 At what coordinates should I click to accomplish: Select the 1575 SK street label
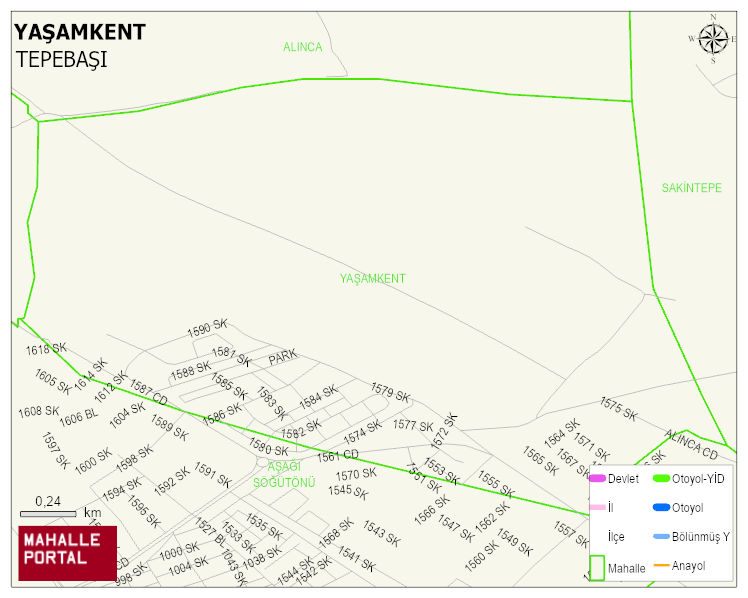click(x=618, y=409)
